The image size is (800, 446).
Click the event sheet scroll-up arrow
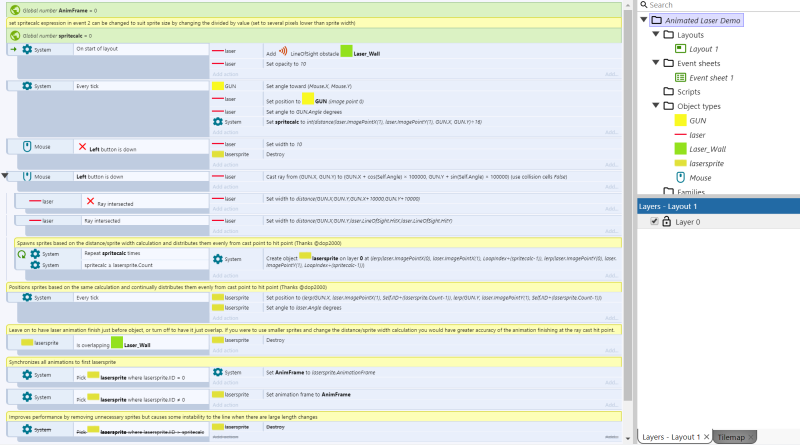click(628, 5)
